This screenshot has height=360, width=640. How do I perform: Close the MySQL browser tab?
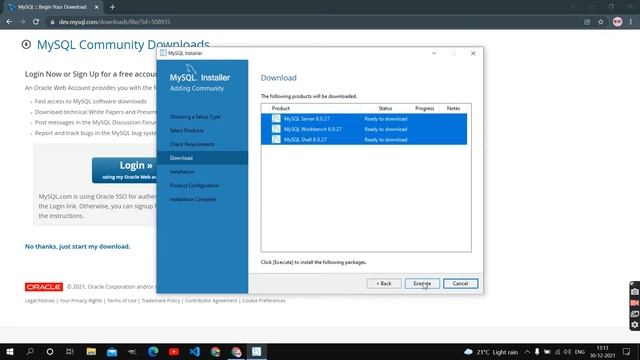pos(97,7)
